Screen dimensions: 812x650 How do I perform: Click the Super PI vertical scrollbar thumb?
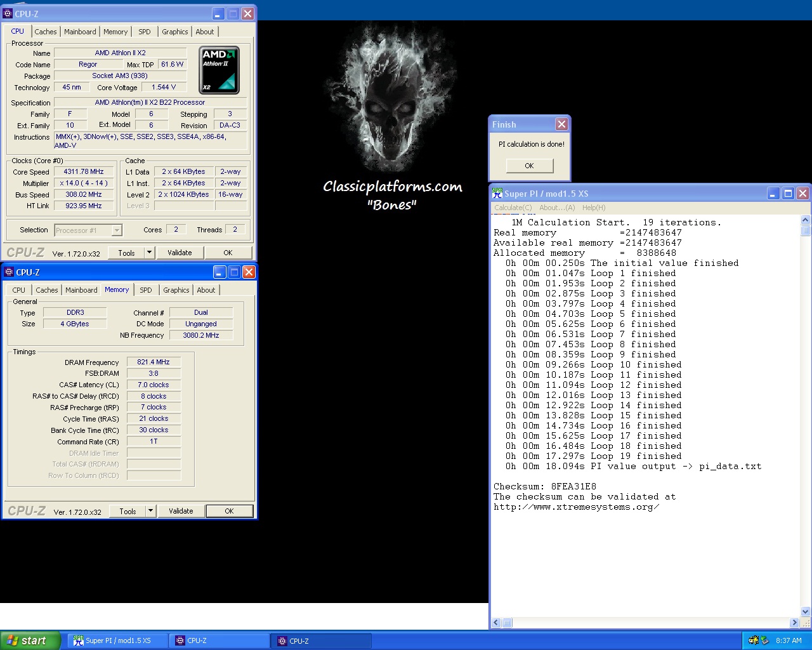point(806,230)
